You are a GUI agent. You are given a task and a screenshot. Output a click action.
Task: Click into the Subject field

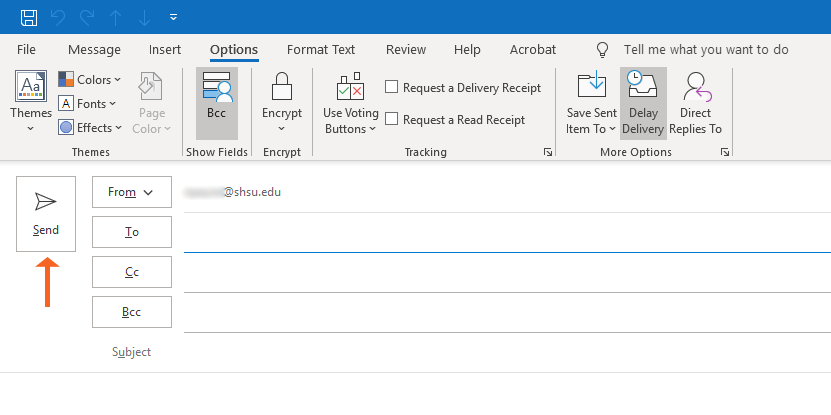[x=500, y=352]
